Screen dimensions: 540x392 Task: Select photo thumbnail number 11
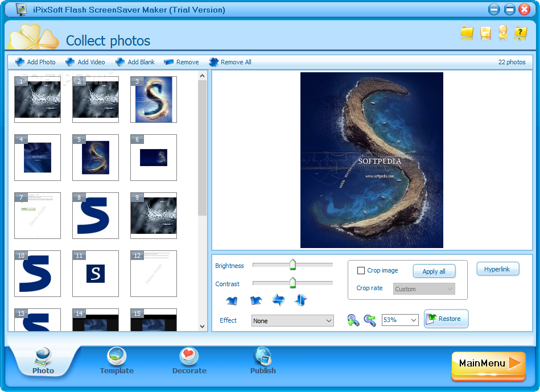point(96,274)
